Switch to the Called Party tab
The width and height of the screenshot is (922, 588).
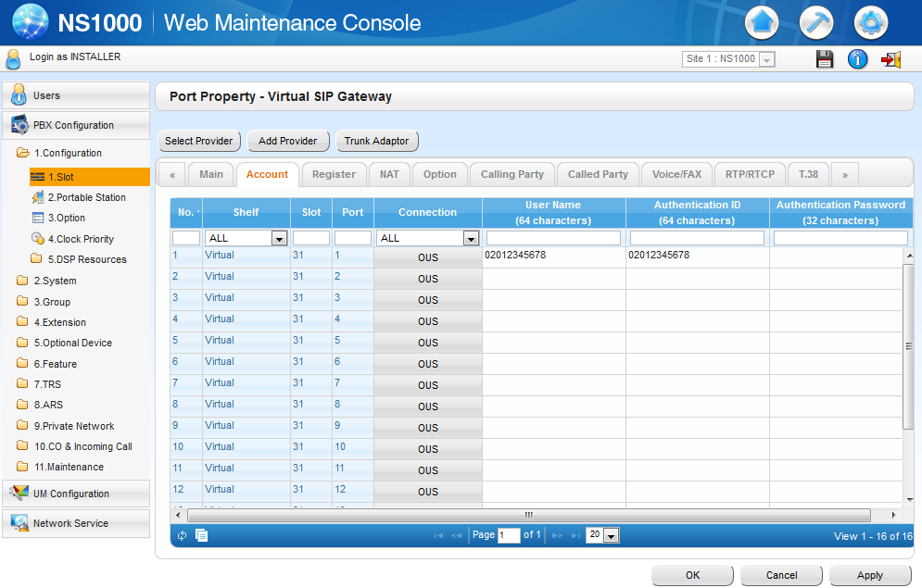point(598,174)
